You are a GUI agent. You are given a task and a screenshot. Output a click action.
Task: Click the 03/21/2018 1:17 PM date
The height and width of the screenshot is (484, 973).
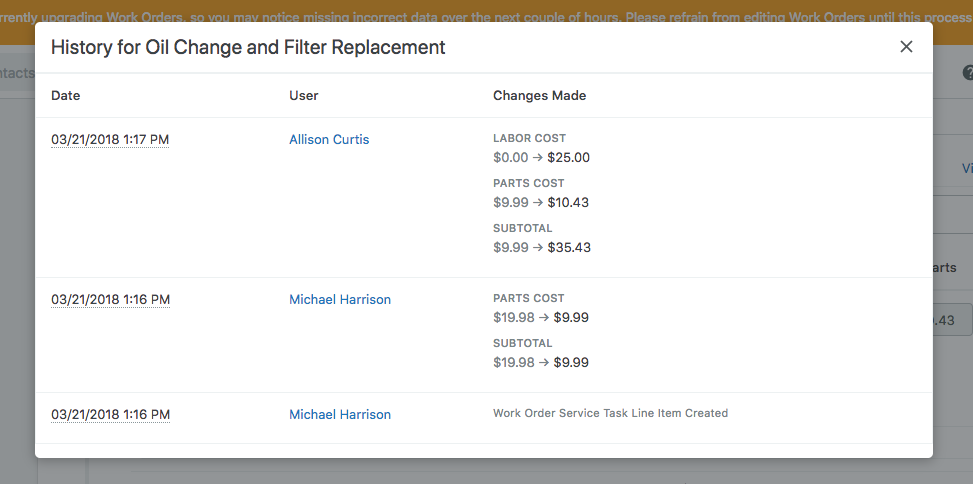coord(110,140)
